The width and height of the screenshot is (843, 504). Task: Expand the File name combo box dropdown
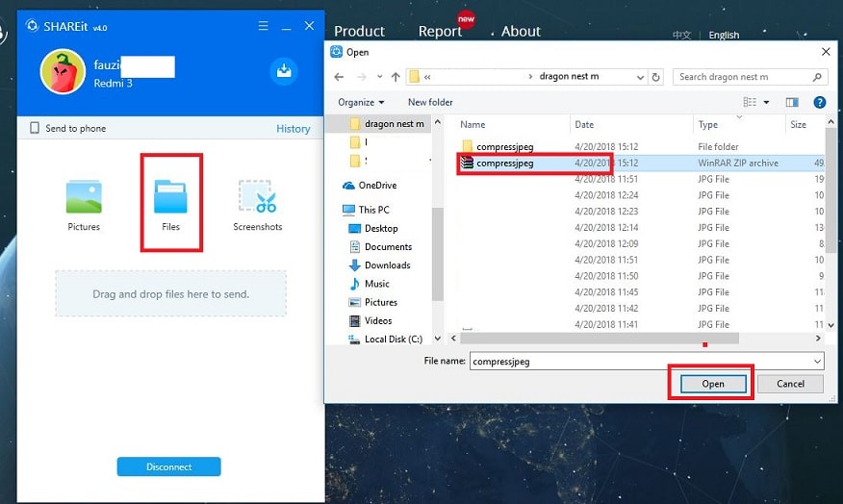point(817,362)
